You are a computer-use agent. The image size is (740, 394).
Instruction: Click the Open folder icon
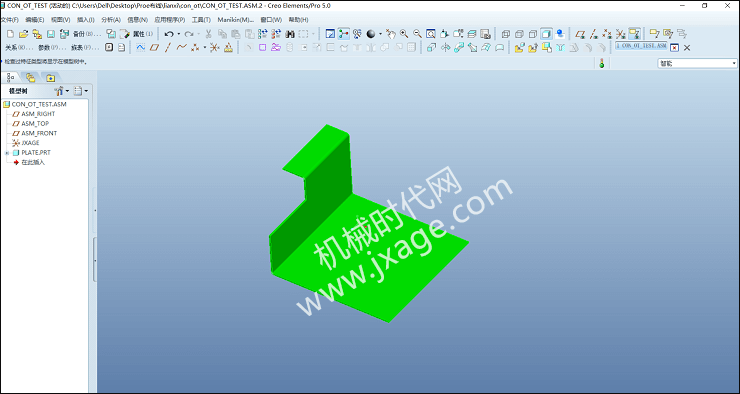pyautogui.click(x=24, y=34)
